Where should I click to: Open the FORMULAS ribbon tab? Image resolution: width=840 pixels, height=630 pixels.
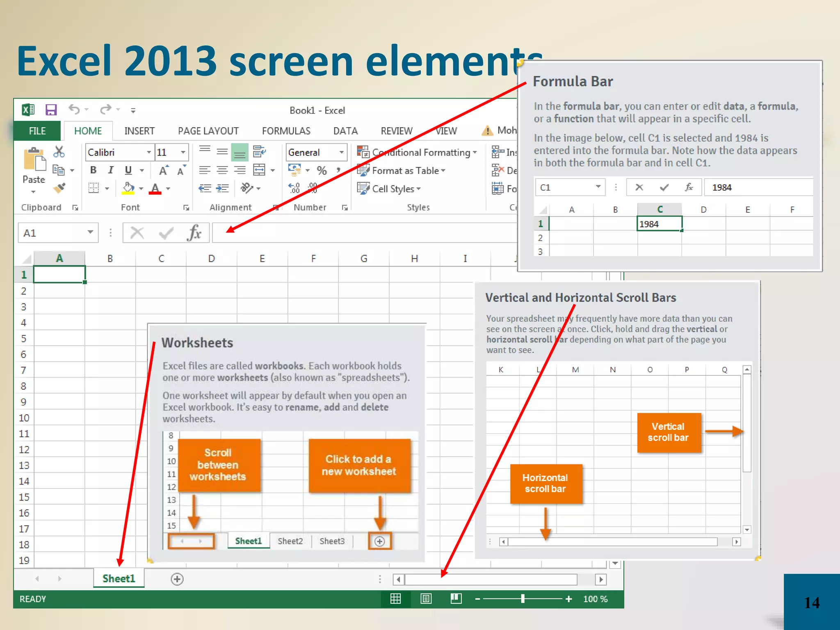[286, 131]
